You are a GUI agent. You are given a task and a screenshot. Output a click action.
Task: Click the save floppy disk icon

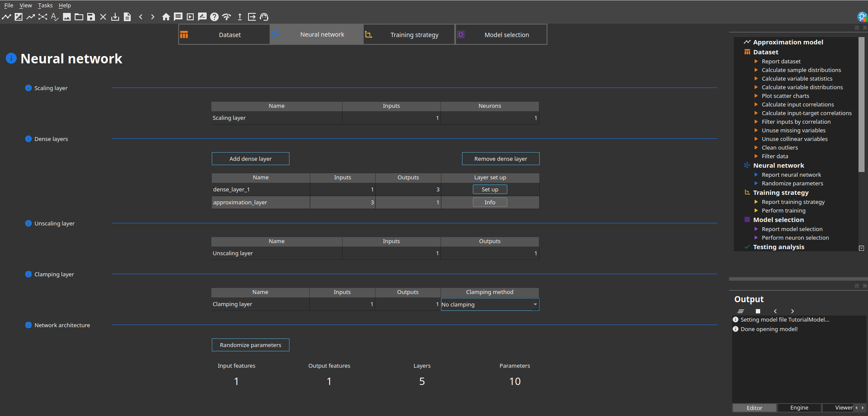(91, 17)
